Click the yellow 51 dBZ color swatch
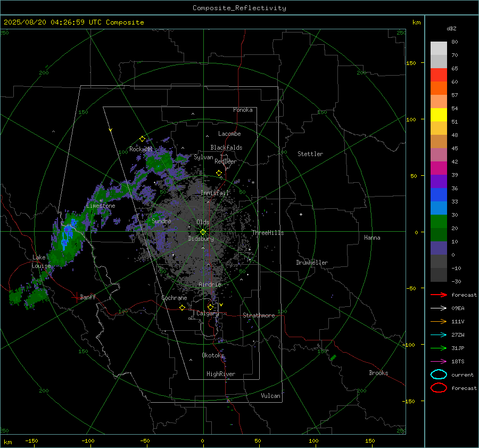 439,115
